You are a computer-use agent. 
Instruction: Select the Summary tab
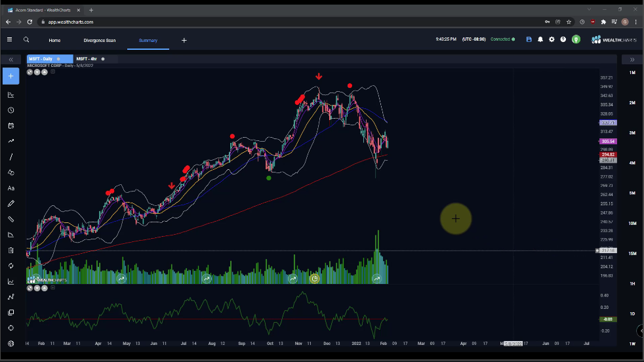click(148, 40)
